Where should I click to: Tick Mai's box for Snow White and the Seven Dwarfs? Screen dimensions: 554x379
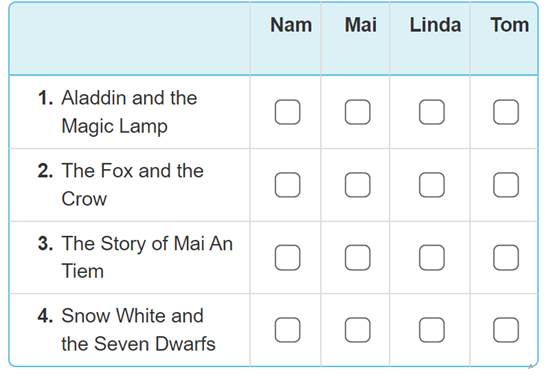[357, 330]
